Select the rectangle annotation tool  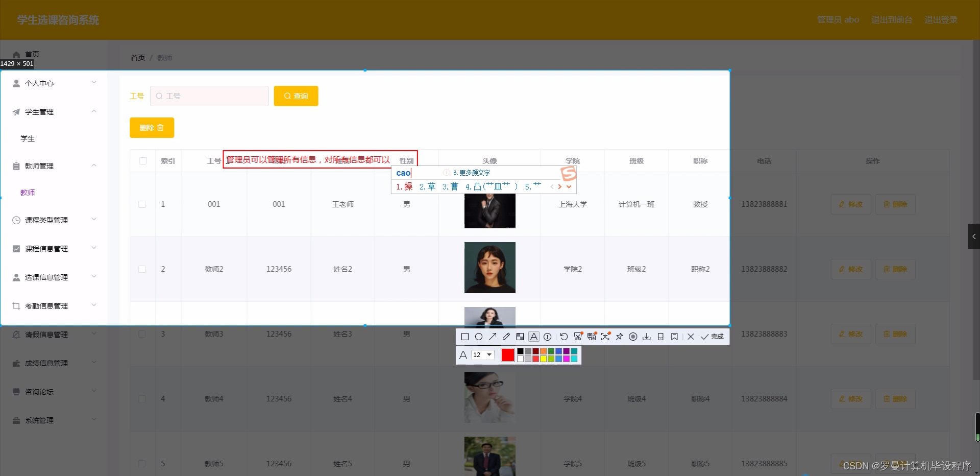click(x=465, y=337)
